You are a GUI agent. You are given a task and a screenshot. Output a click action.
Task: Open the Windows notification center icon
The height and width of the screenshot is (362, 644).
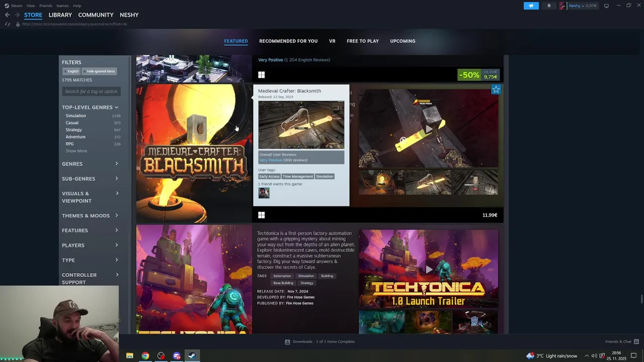pos(634,356)
